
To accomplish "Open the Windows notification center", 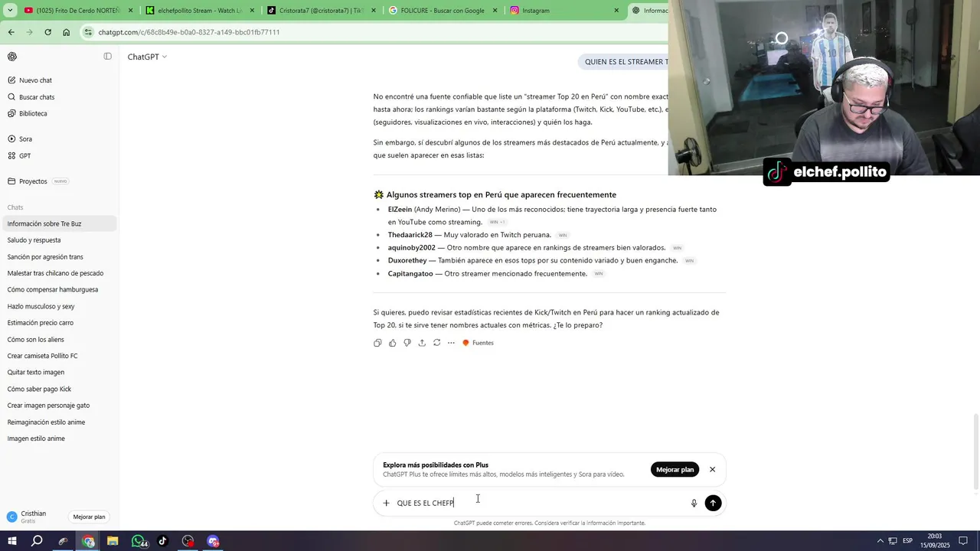I will coord(963,541).
